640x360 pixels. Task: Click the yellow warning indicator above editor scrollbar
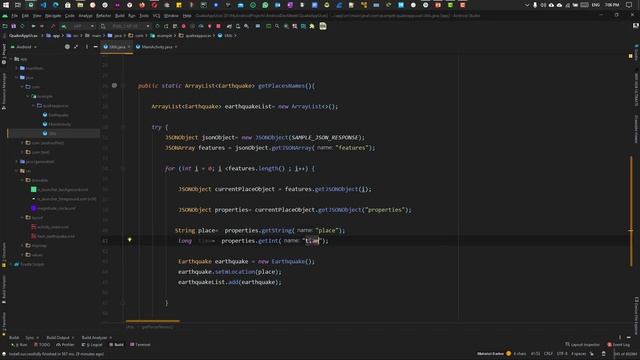point(631,56)
